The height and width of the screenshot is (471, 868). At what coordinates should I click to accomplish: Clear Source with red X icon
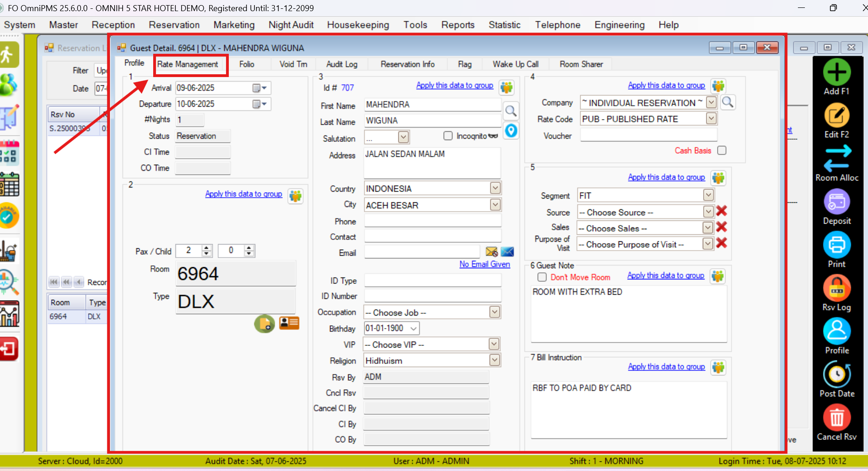tap(721, 211)
